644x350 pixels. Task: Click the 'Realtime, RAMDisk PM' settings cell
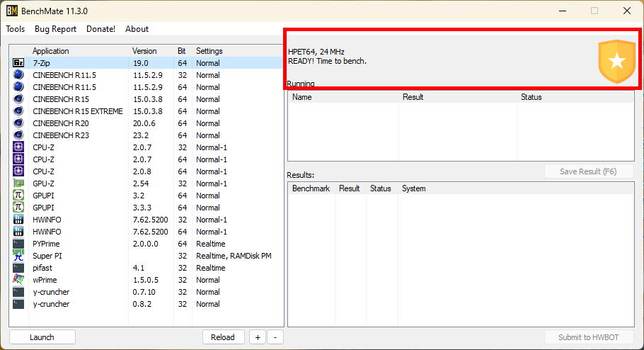(x=234, y=255)
